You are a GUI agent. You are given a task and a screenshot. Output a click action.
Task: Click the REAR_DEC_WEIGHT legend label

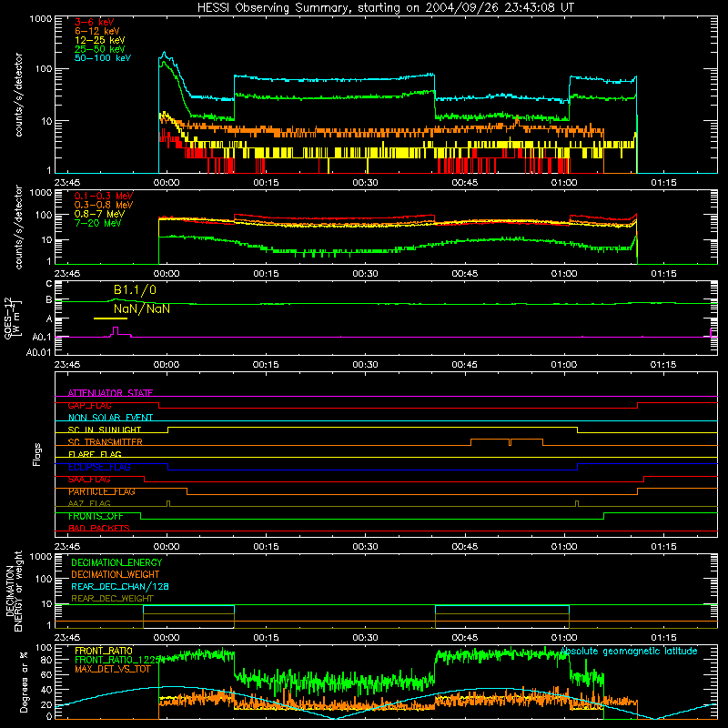tap(112, 599)
